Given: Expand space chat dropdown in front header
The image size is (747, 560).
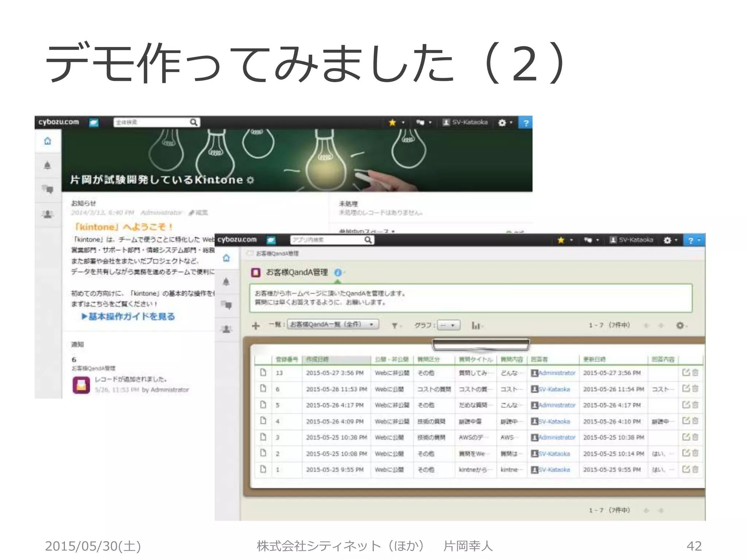Looking at the screenshot, I should [x=592, y=240].
